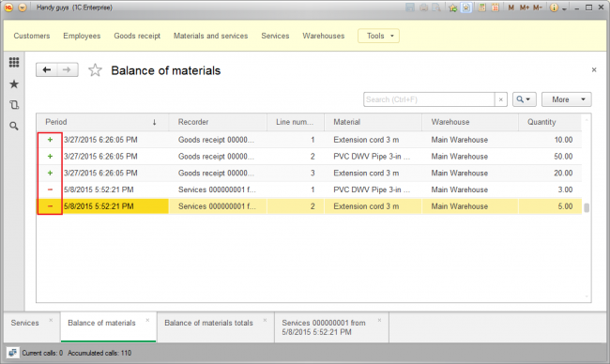Go back with the left arrow button
The image size is (610, 364).
[47, 70]
